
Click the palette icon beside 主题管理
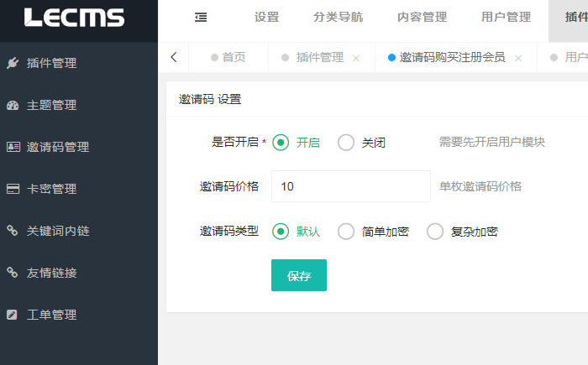coord(12,105)
